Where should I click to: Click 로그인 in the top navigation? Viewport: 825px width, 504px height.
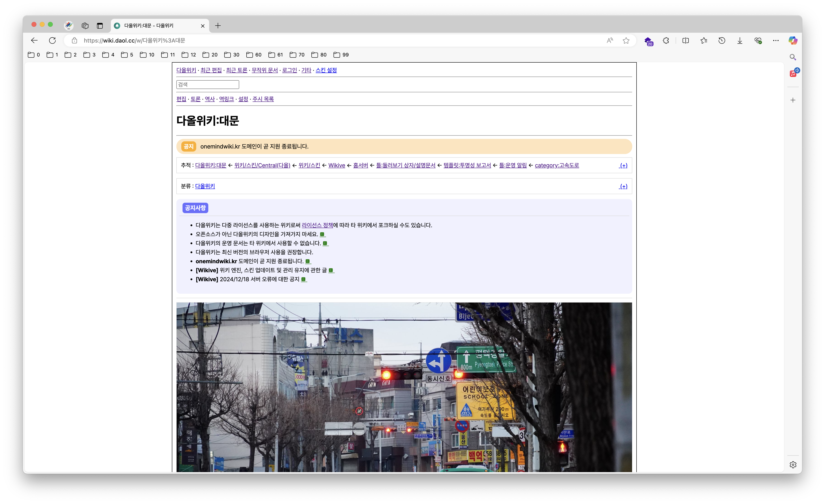tap(289, 70)
